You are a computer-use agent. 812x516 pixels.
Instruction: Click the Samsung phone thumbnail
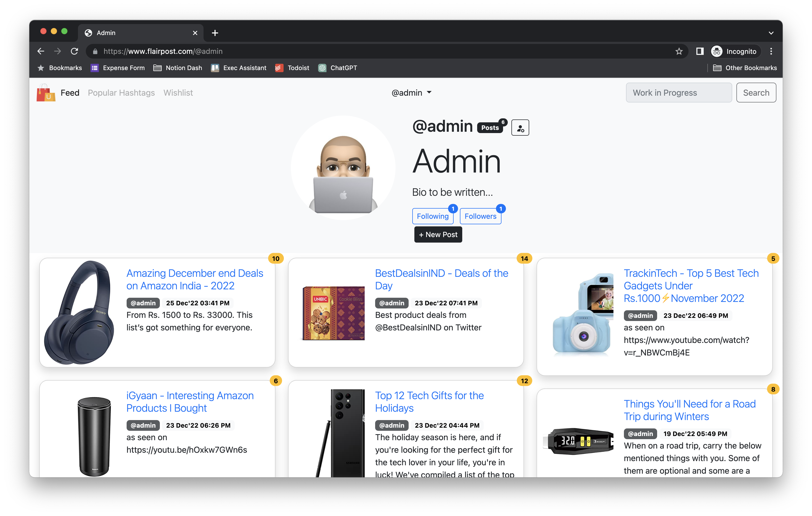(x=341, y=433)
